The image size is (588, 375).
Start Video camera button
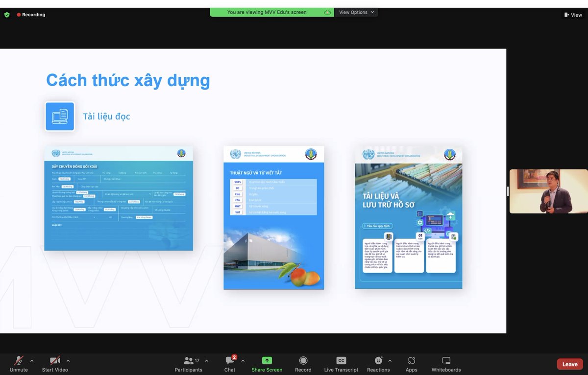click(x=55, y=364)
